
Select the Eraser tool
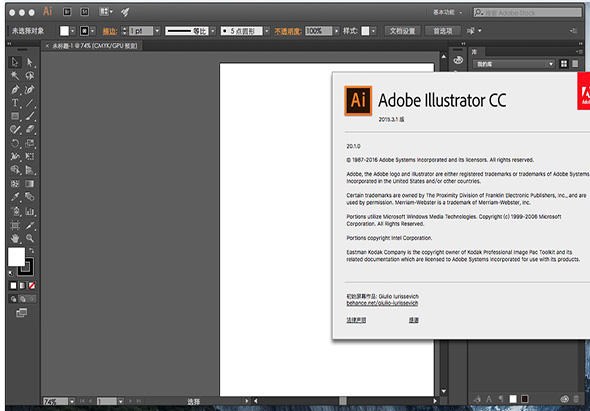click(30, 129)
